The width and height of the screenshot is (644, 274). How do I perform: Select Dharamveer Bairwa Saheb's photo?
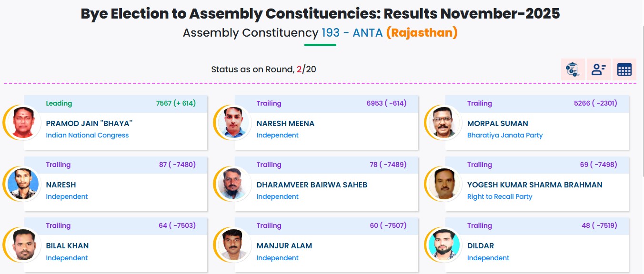pos(234,184)
